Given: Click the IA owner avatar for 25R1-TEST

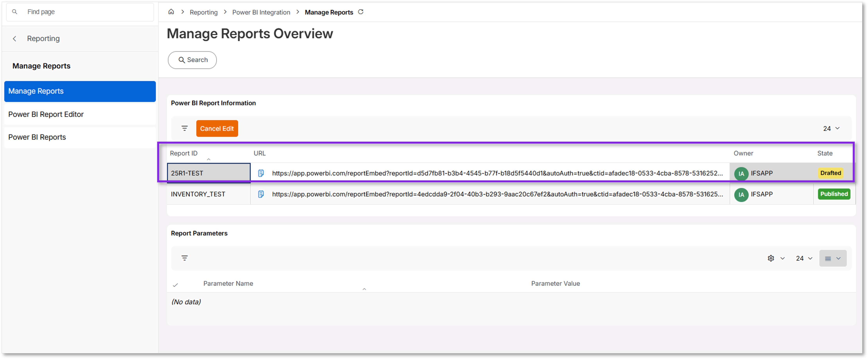Looking at the screenshot, I should click(x=741, y=173).
